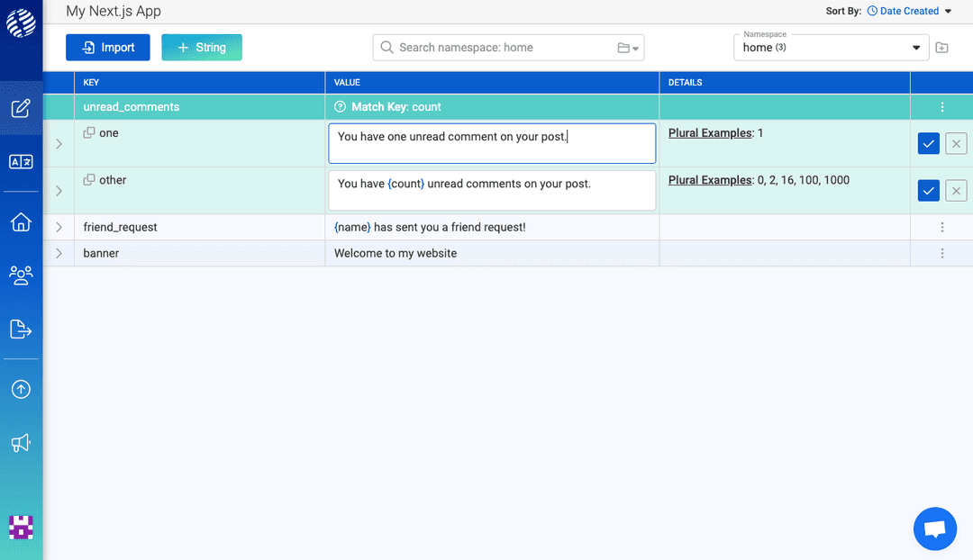Expand the banner row chevron
Image resolution: width=973 pixels, height=560 pixels.
(59, 254)
